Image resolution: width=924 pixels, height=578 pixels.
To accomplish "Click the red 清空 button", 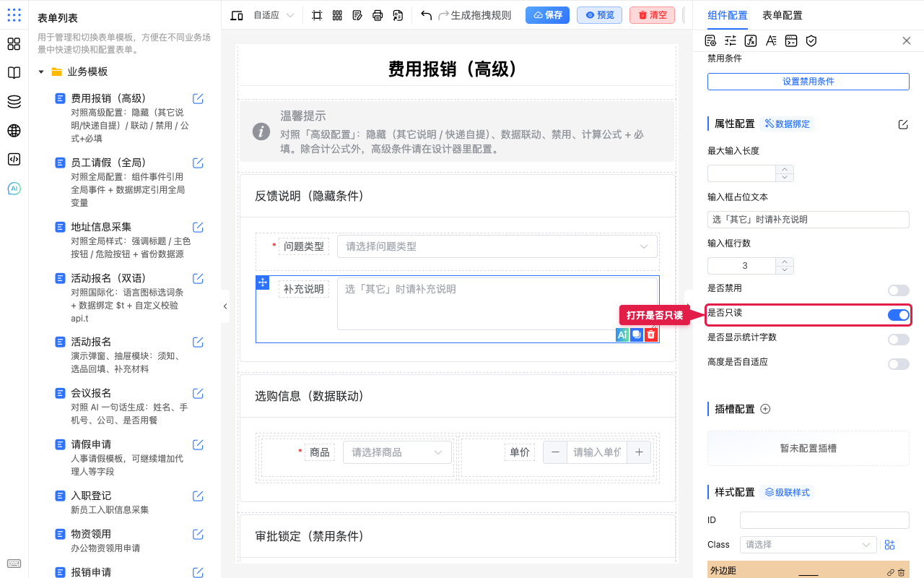I will 652,15.
